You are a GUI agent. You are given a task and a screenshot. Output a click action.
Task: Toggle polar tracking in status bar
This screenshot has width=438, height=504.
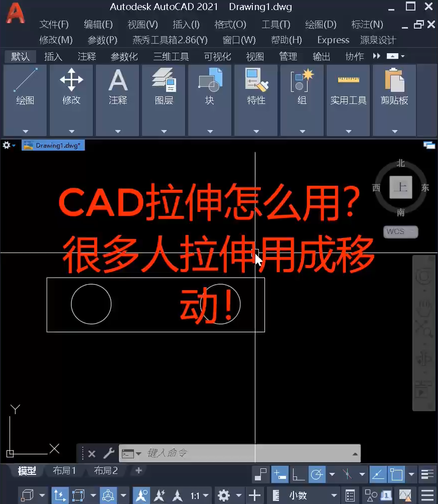[317, 474]
